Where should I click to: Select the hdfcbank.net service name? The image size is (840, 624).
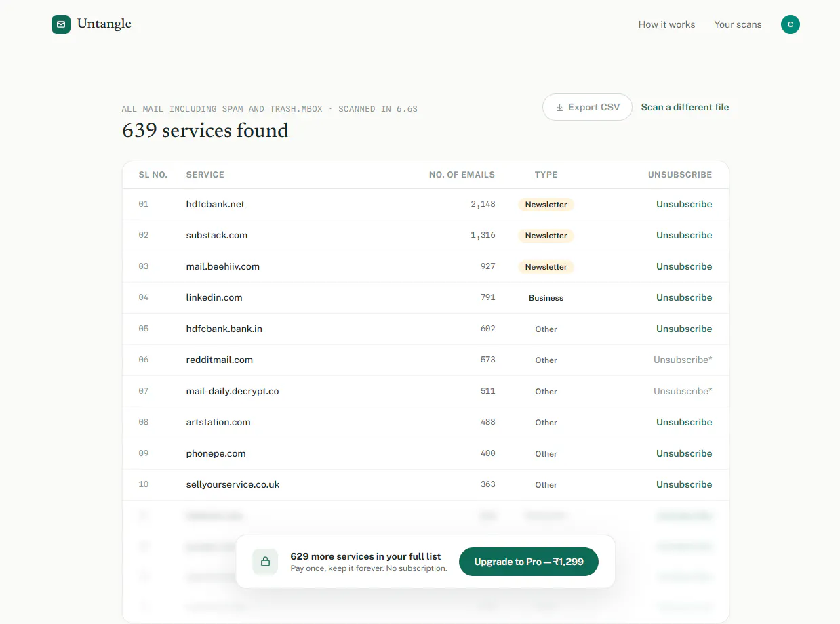click(215, 204)
